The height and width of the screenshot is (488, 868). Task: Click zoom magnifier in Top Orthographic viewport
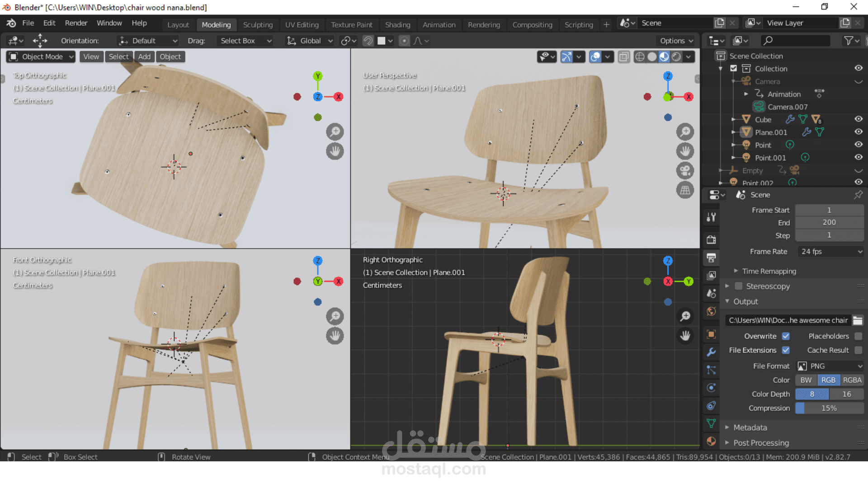tap(335, 132)
